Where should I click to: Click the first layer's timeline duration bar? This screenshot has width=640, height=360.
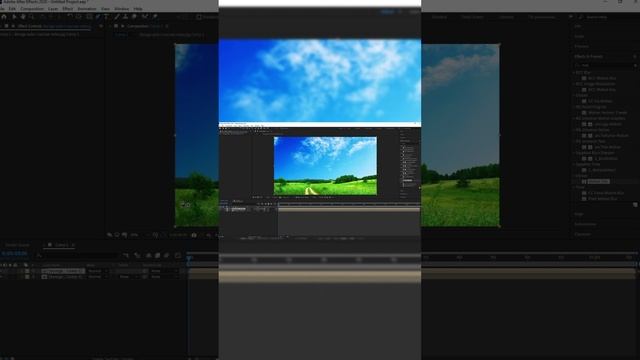click(x=412, y=271)
